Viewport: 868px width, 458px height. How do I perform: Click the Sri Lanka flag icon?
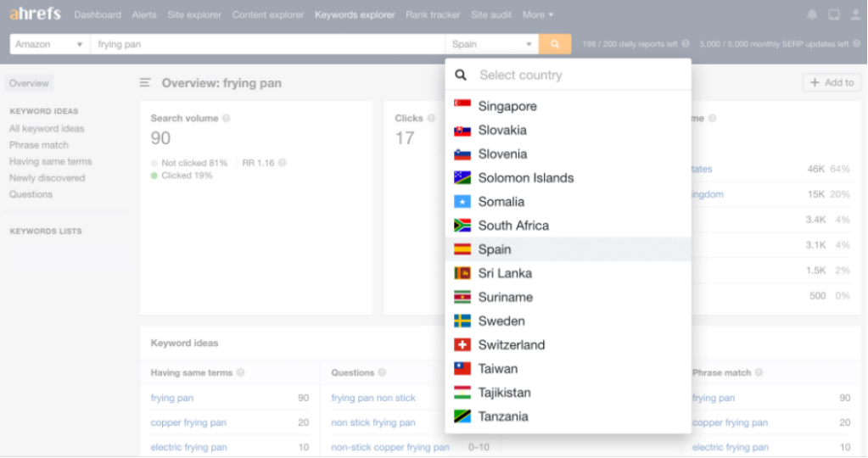[x=462, y=273]
